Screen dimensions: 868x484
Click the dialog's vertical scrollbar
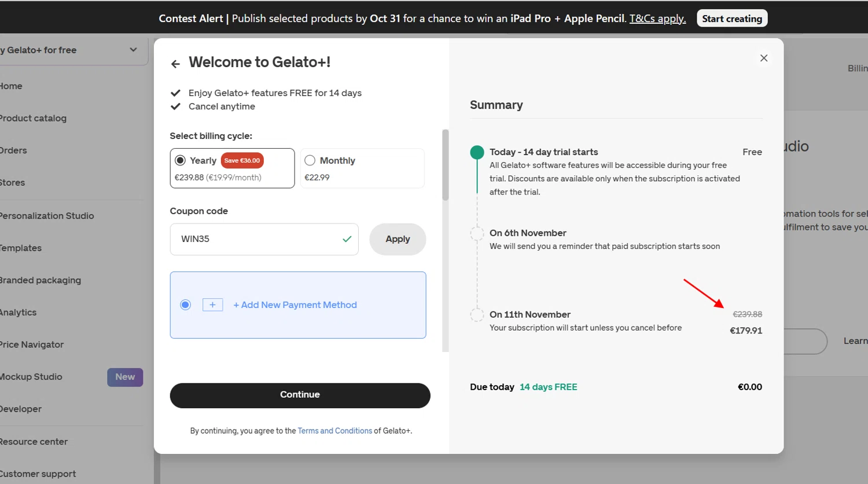446,165
